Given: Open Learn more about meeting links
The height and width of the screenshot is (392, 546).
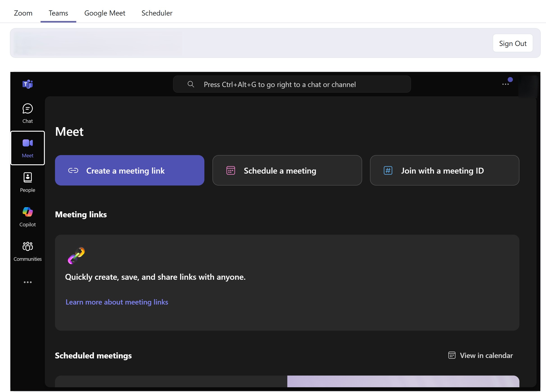Looking at the screenshot, I should pos(117,302).
